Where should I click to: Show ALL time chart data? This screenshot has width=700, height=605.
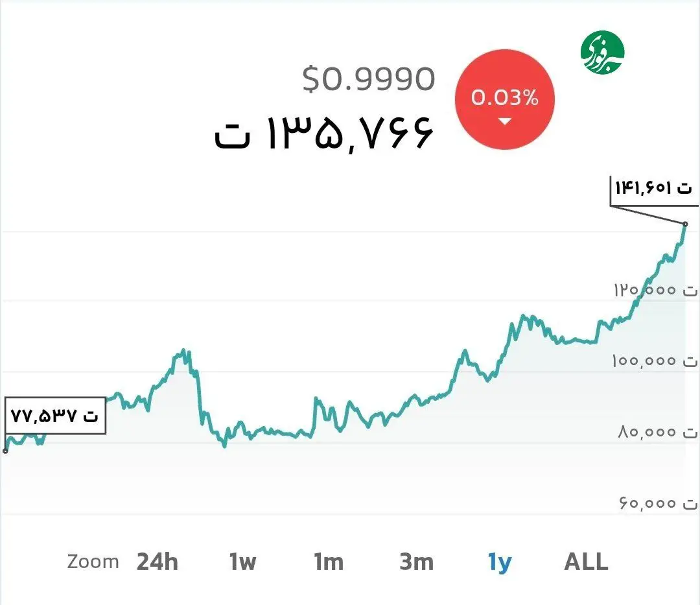click(586, 562)
